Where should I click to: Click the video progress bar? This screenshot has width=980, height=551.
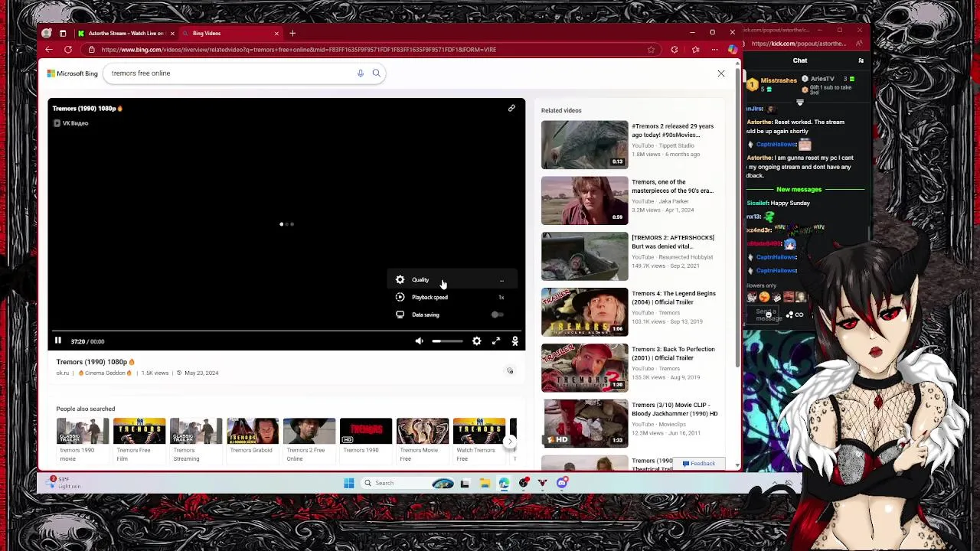(286, 331)
